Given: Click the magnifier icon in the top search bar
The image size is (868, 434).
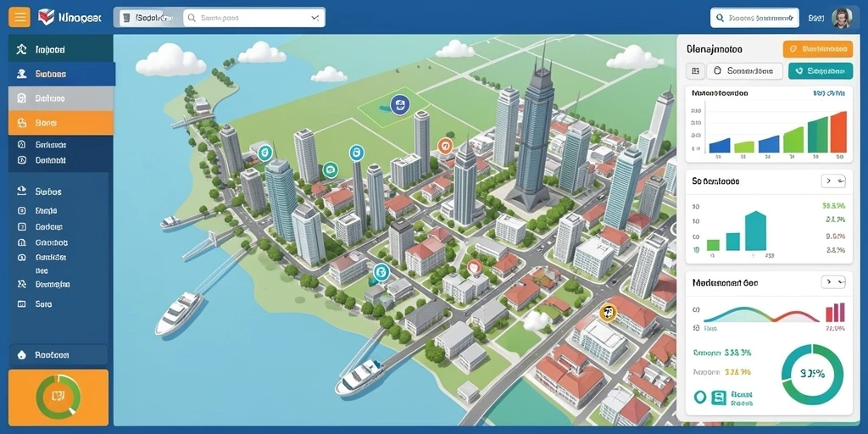Looking at the screenshot, I should (x=192, y=18).
